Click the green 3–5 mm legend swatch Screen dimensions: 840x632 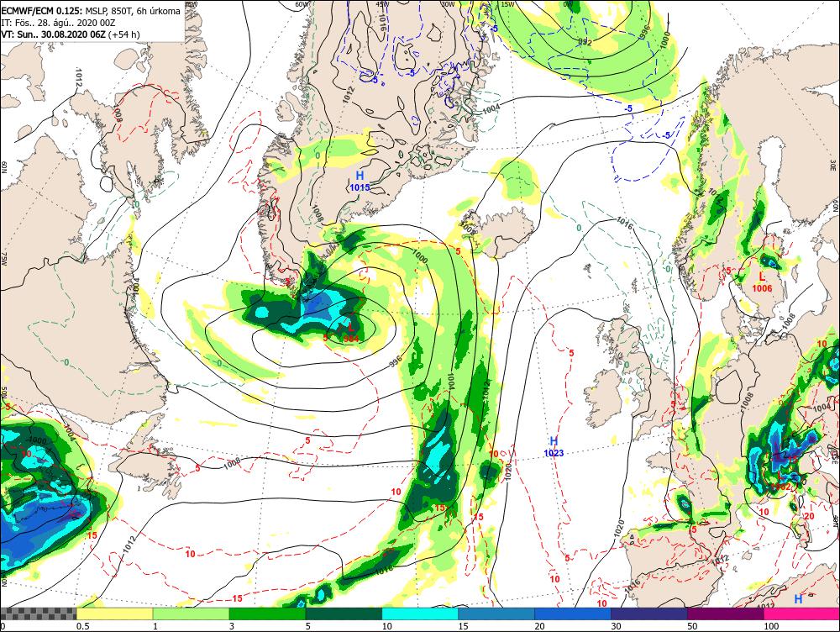point(267,614)
